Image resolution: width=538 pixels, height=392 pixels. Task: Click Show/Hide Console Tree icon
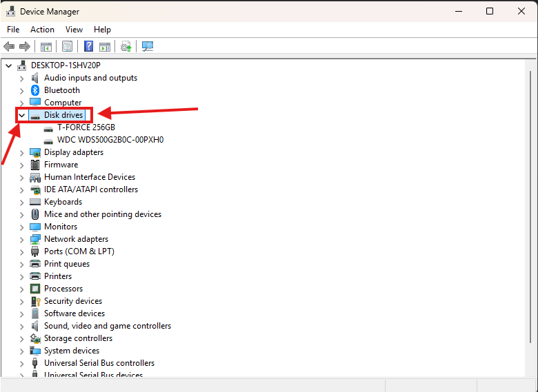point(46,47)
